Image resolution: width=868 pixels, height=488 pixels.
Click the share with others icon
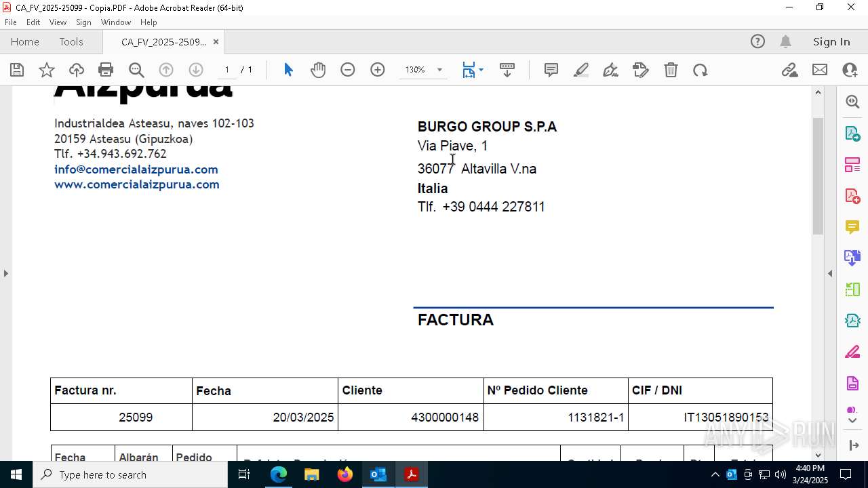850,70
